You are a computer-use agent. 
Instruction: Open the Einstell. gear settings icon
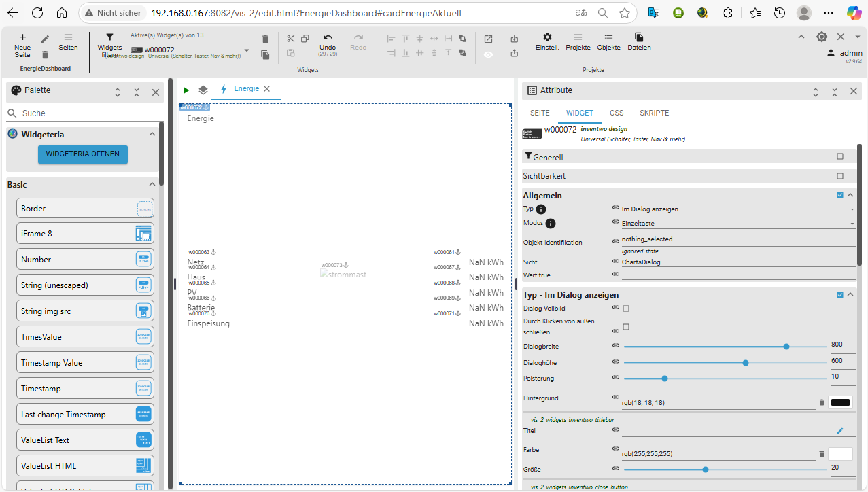pyautogui.click(x=547, y=37)
